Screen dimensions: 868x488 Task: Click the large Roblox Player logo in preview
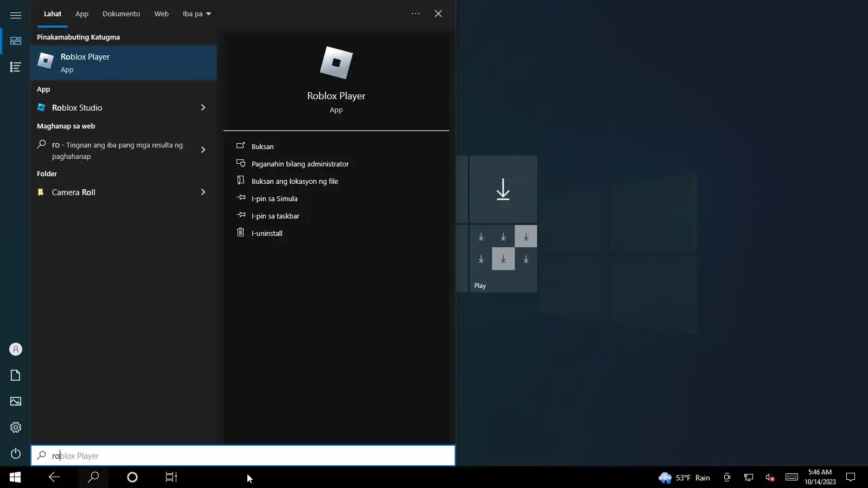(x=336, y=63)
